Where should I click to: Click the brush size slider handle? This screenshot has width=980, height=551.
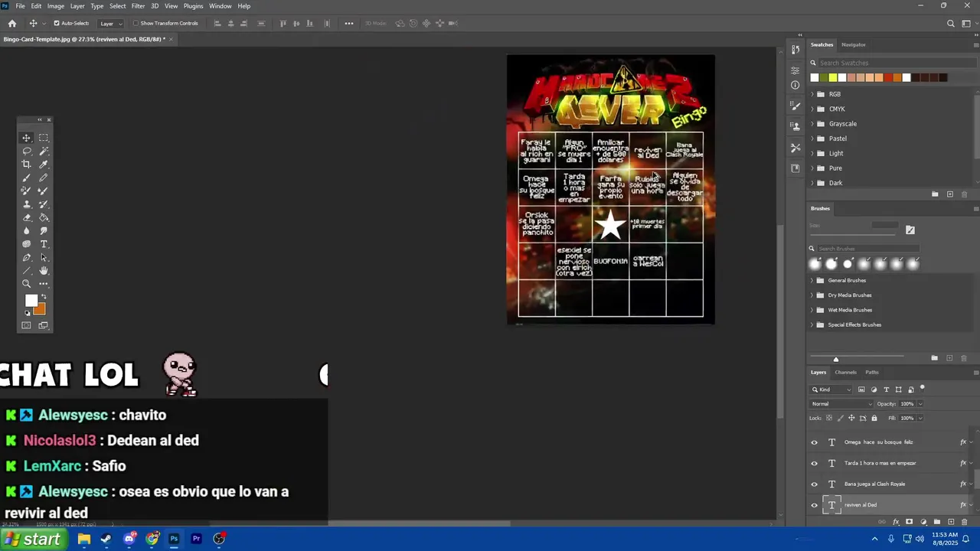pos(836,359)
